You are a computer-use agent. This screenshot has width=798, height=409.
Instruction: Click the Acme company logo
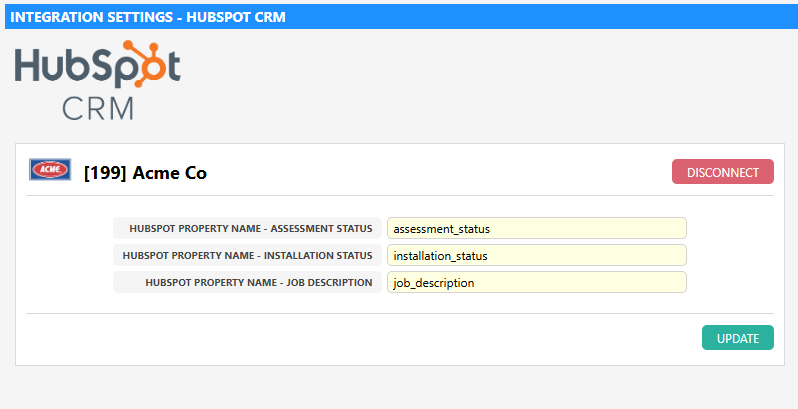click(49, 171)
